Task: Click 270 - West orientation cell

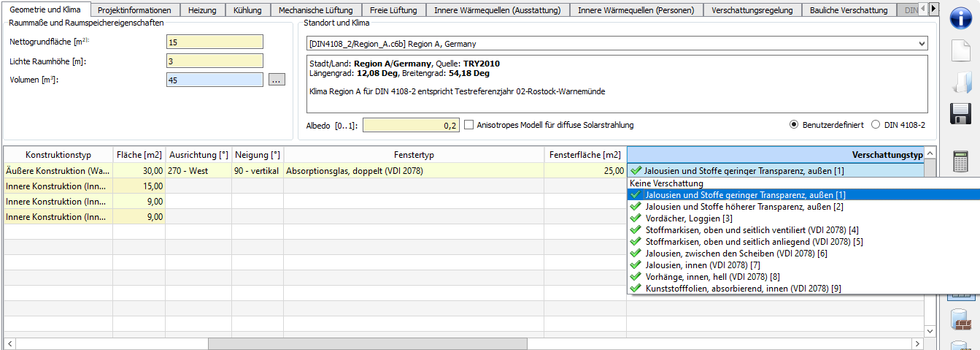Action: [198, 170]
